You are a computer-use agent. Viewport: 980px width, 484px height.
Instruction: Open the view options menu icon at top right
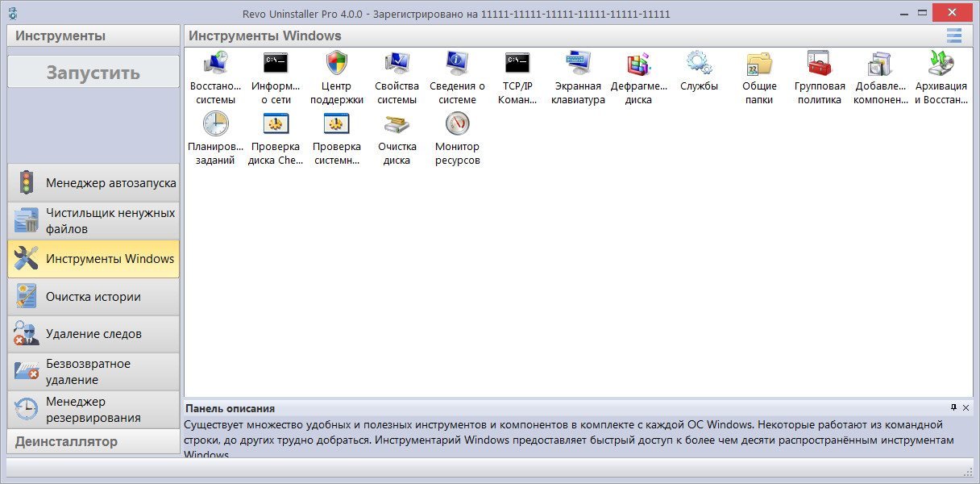954,35
